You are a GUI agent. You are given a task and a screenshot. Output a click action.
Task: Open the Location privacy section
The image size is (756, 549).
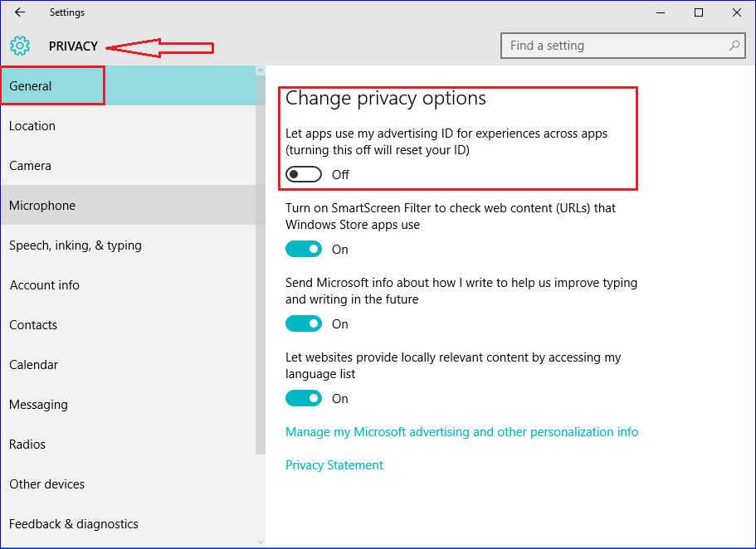pos(129,126)
